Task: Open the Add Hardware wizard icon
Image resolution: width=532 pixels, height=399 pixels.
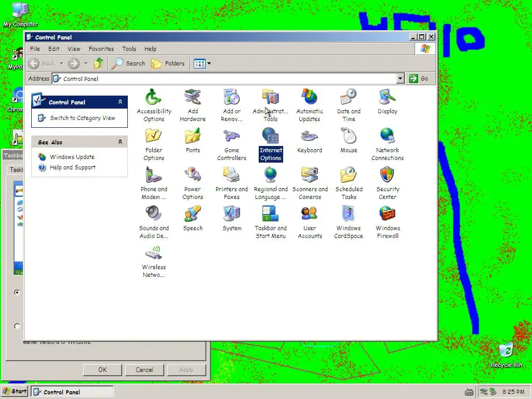Action: click(x=193, y=105)
